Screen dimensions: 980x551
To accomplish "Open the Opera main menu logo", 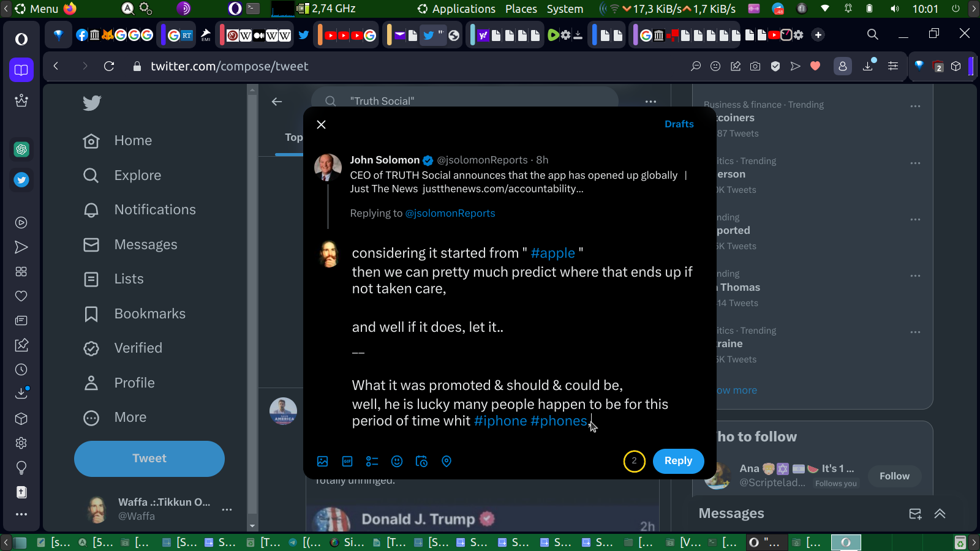I will pyautogui.click(x=21, y=39).
